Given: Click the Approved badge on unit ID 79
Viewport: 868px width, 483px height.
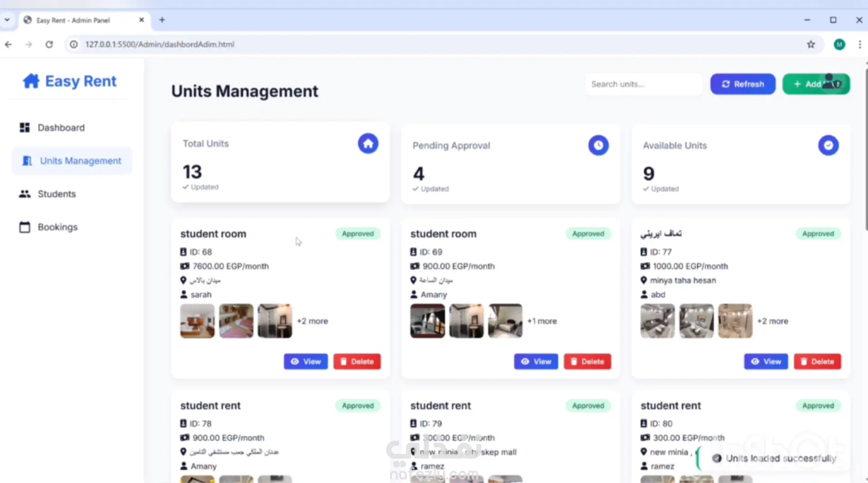Looking at the screenshot, I should point(588,406).
